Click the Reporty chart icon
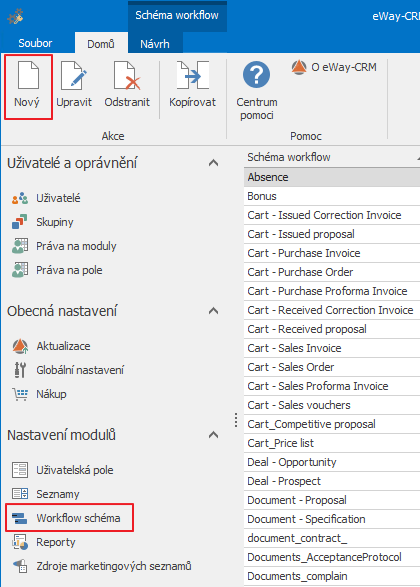The width and height of the screenshot is (420, 587). tap(20, 542)
